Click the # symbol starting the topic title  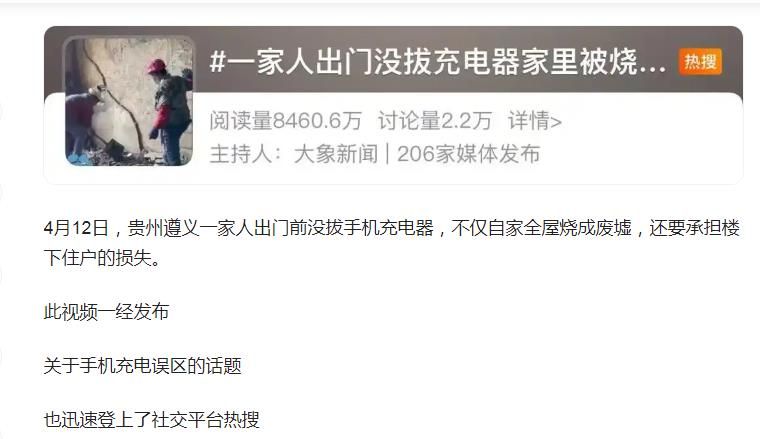pyautogui.click(x=218, y=63)
